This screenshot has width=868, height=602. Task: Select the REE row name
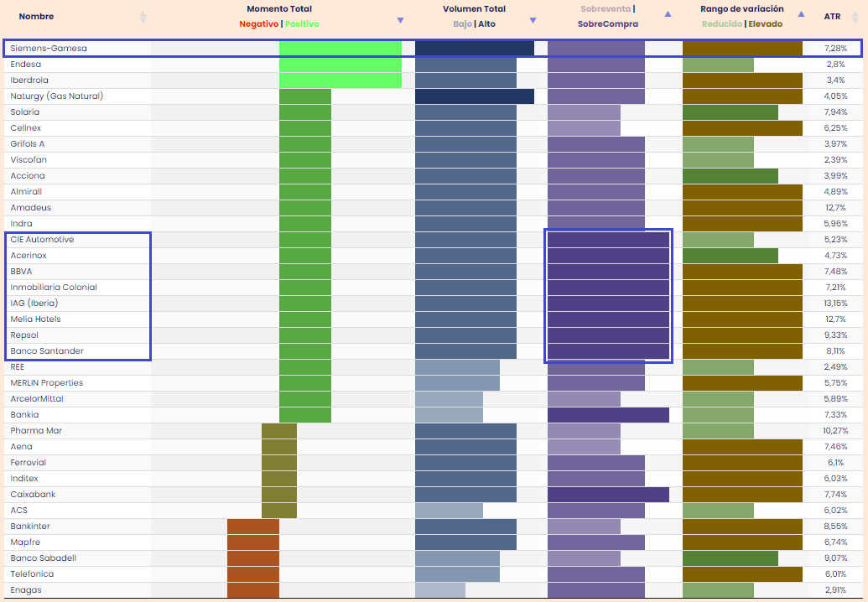[x=17, y=367]
